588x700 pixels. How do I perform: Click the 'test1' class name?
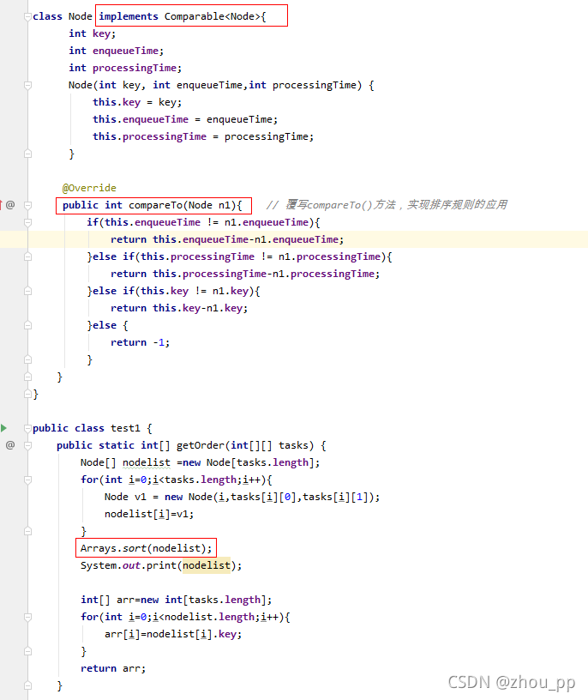point(125,428)
